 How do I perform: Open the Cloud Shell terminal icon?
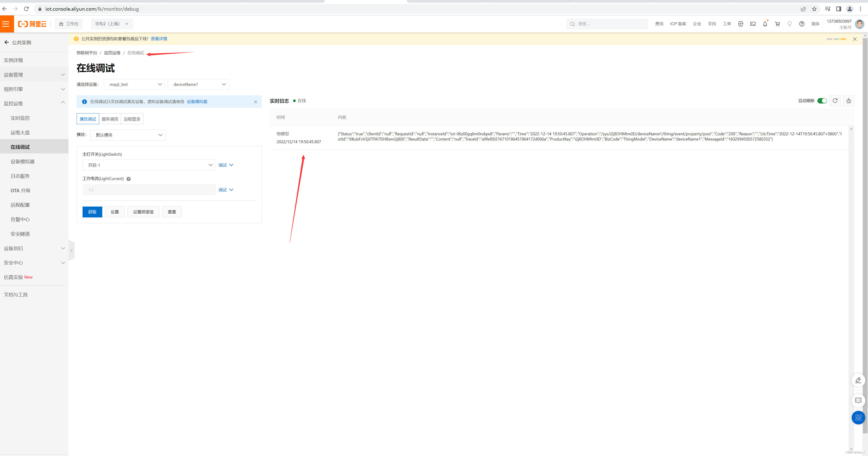[x=753, y=24]
